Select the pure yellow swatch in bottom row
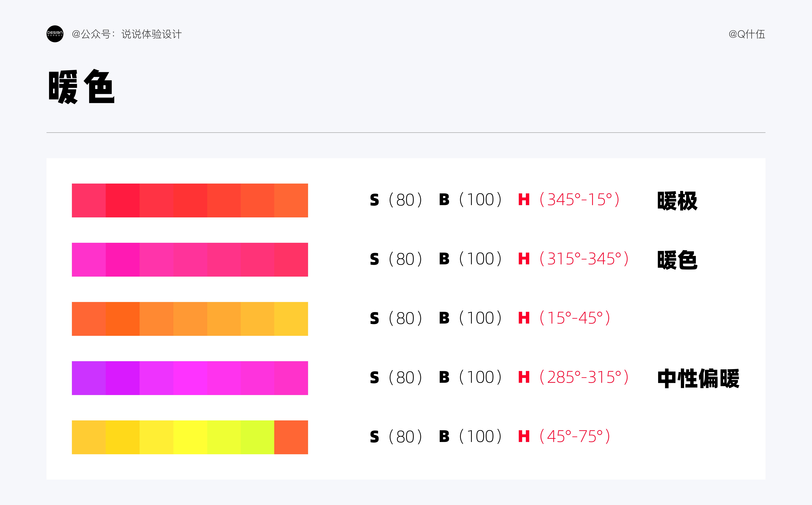Image resolution: width=812 pixels, height=505 pixels. [190, 437]
